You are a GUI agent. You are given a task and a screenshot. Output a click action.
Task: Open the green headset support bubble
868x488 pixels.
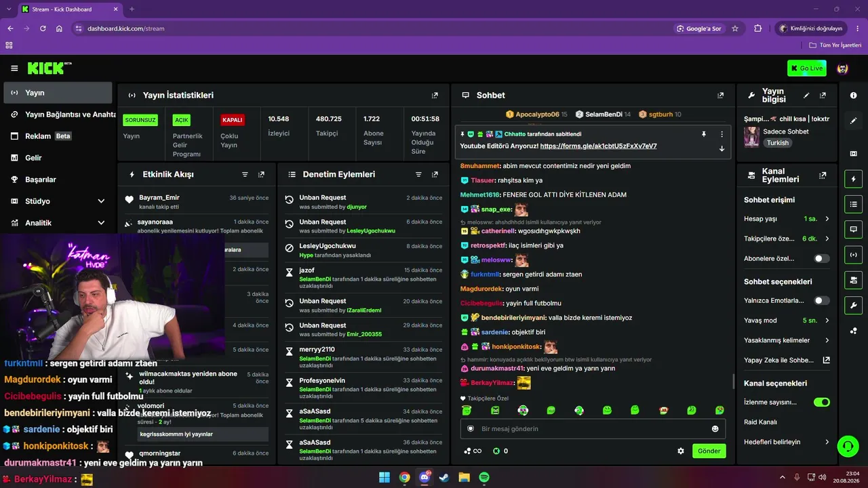pos(848,446)
